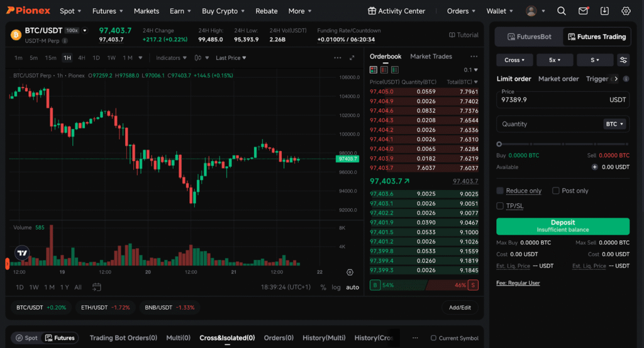Click the plus icon to add funds

click(594, 167)
